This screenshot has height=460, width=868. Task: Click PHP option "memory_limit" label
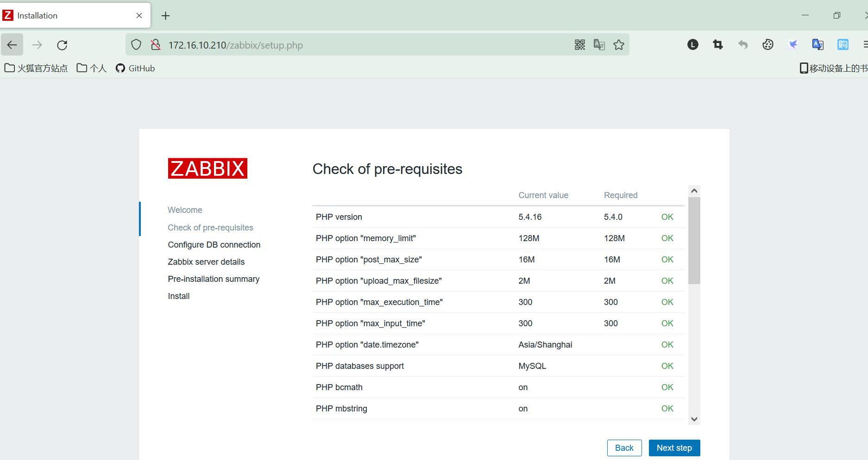tap(366, 238)
